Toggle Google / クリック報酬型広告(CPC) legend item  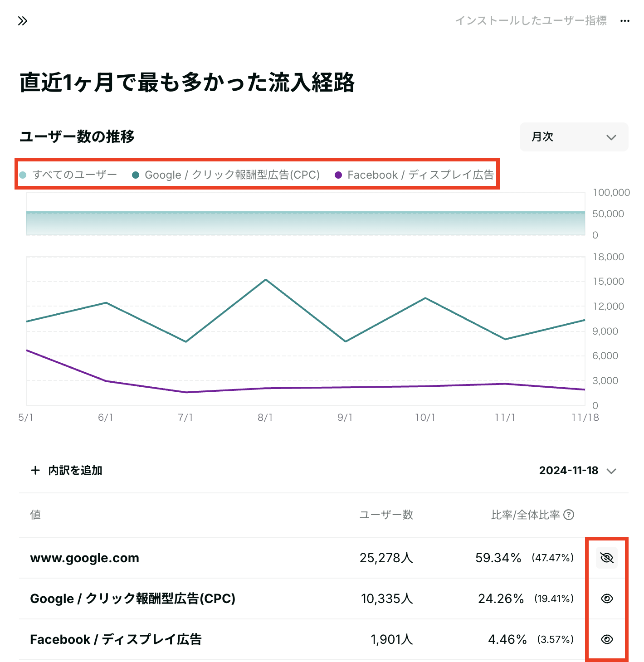click(226, 175)
